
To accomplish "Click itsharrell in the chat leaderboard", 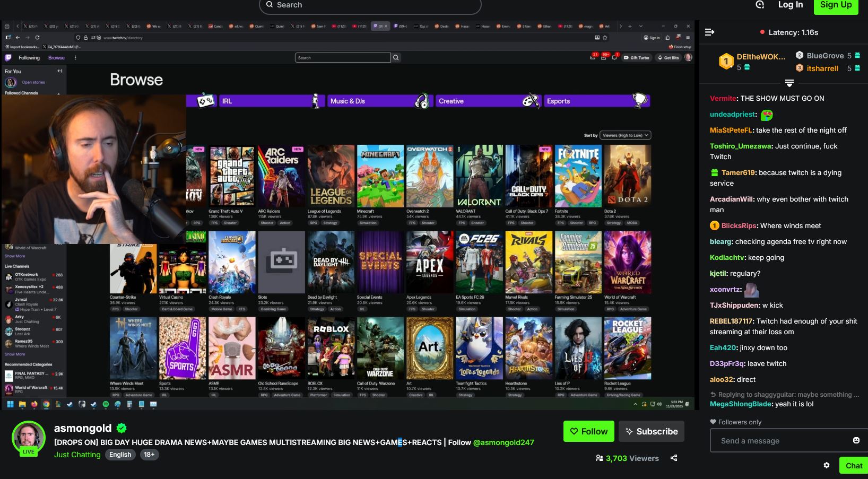I will [x=822, y=68].
